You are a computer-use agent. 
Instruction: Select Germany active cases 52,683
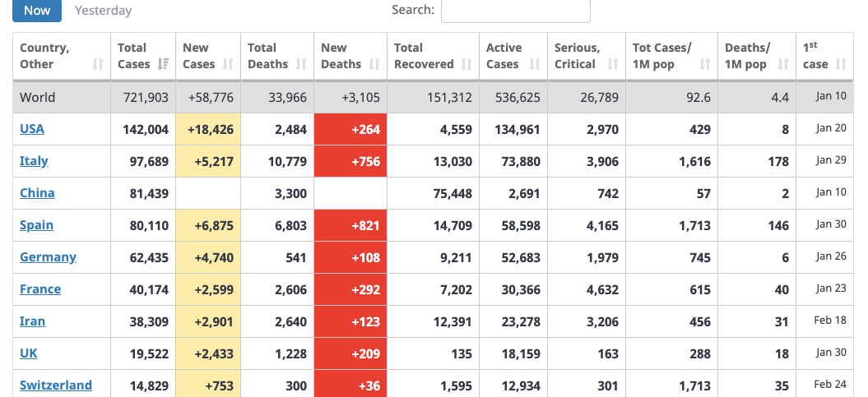[520, 257]
